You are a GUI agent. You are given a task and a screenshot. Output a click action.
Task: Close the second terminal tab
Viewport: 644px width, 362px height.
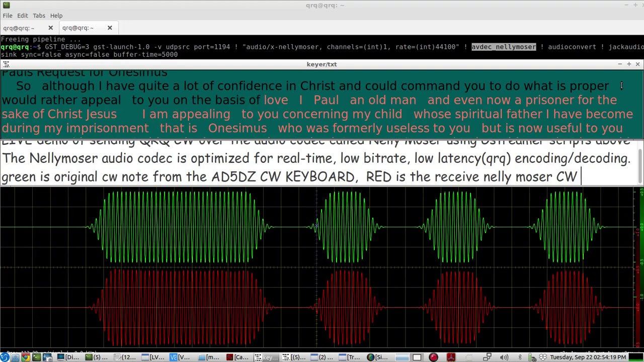(110, 28)
